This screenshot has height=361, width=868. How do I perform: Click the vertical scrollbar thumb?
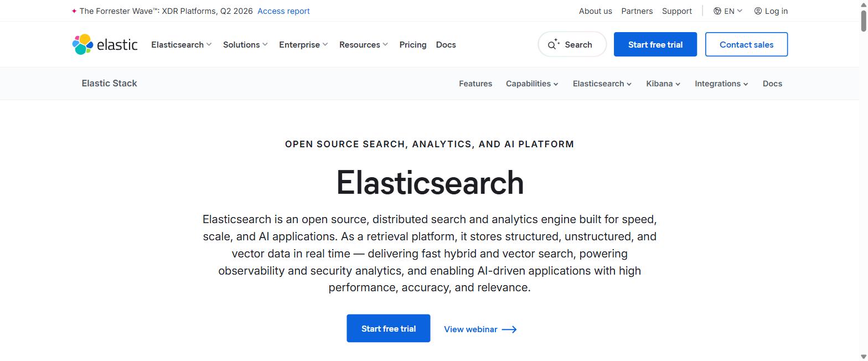(864, 20)
